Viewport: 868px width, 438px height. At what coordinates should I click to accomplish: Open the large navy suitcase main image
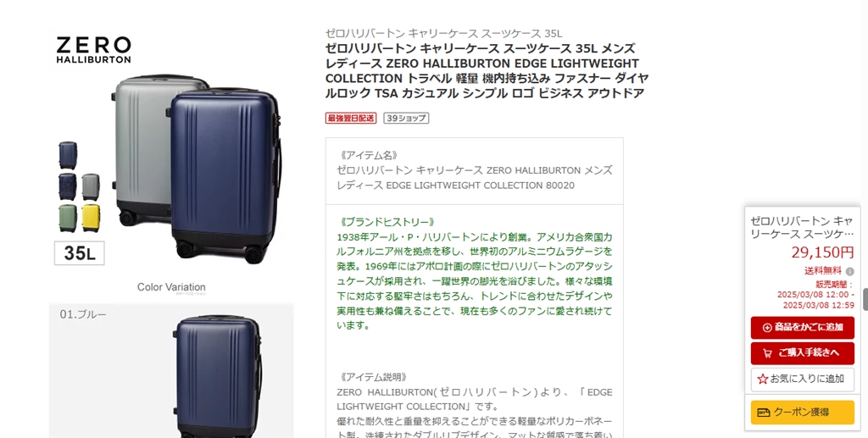pyautogui.click(x=224, y=175)
